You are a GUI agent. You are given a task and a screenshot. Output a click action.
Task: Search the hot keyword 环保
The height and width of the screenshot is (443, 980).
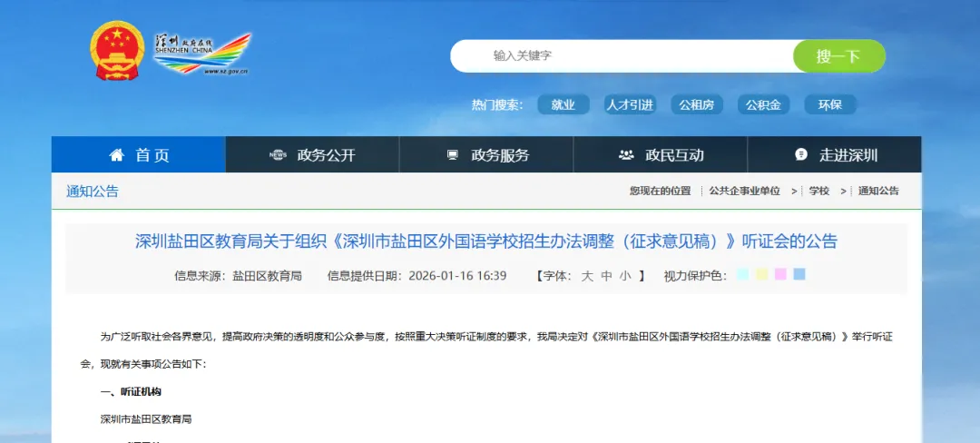point(830,105)
